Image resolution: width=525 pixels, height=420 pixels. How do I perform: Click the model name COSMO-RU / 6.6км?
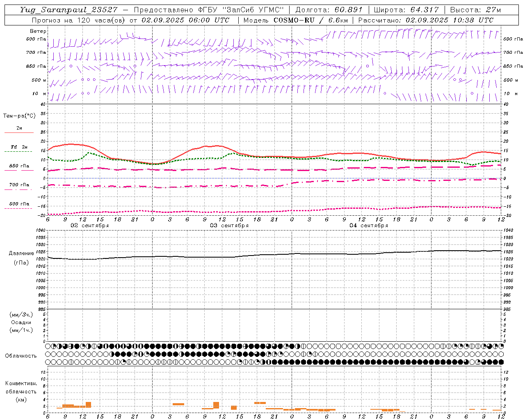310,20
